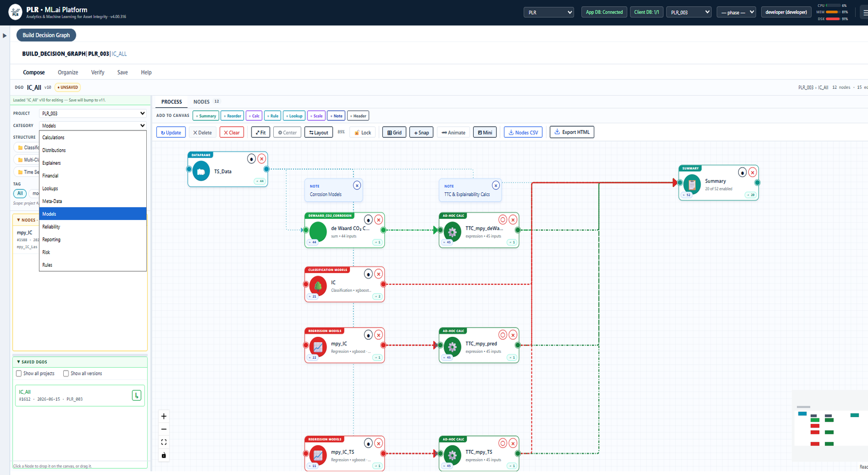Click the IC classification tree icon
Image resolution: width=868 pixels, height=475 pixels.
point(318,286)
